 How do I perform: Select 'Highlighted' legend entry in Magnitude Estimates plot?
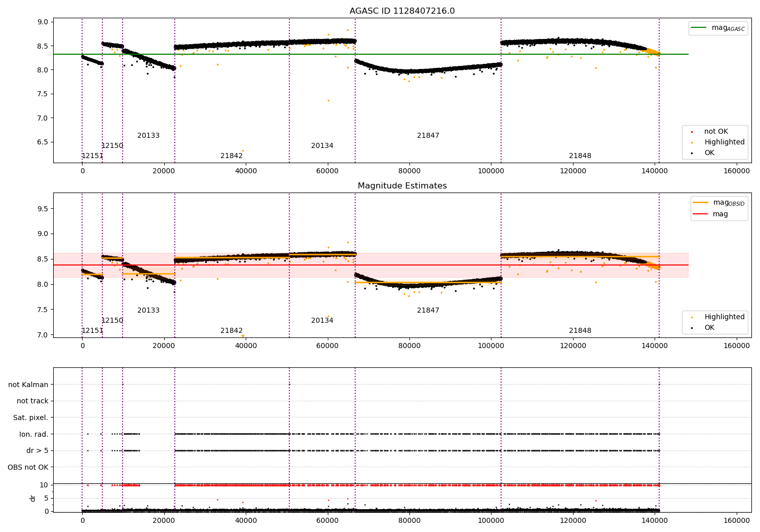724,317
